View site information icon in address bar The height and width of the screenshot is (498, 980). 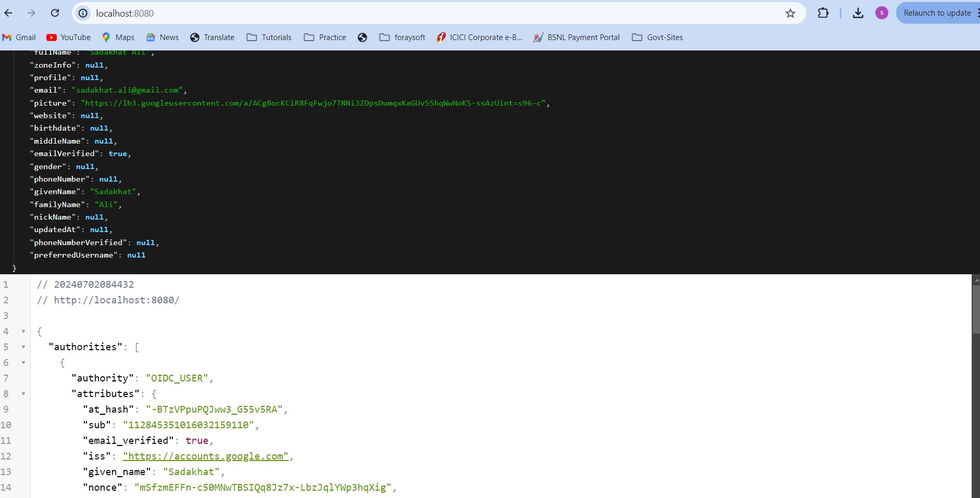coord(83,13)
